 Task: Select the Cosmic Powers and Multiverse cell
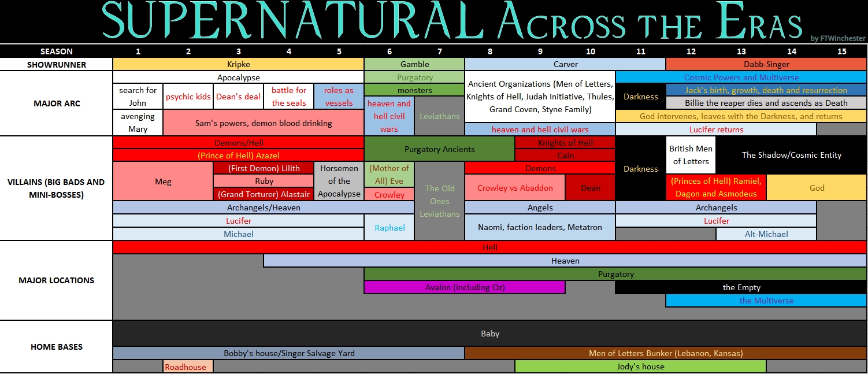pyautogui.click(x=741, y=77)
